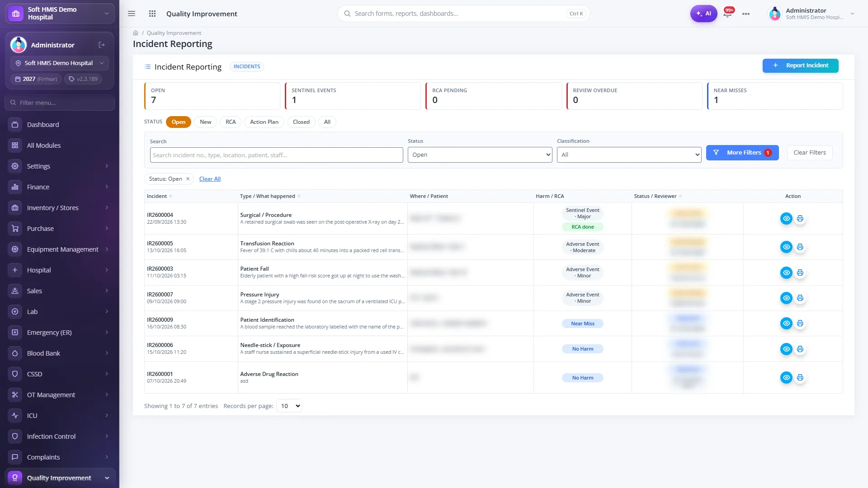This screenshot has width=868, height=488.
Task: View incident IR2600005 eye icon
Action: pyautogui.click(x=786, y=247)
